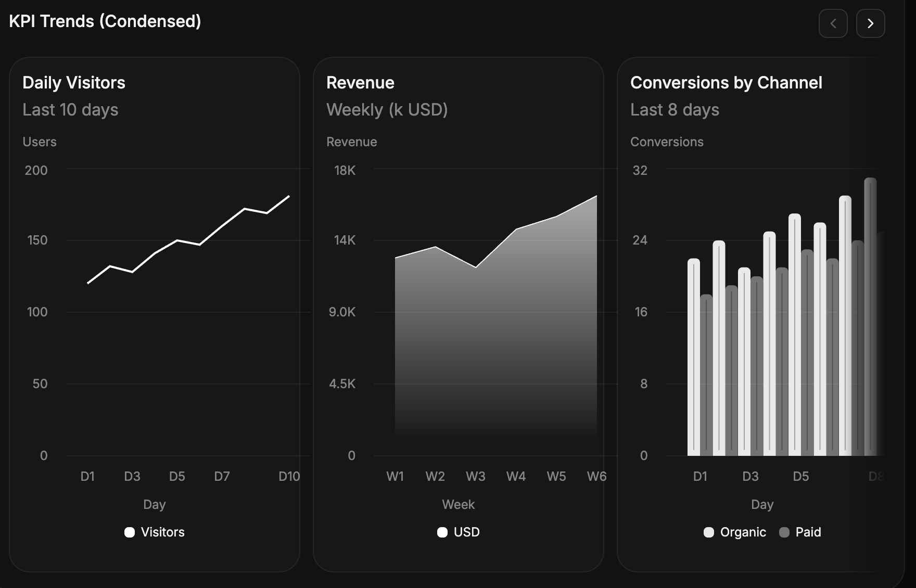Viewport: 916px width, 588px height.
Task: Click the USD legend marker
Action: [442, 532]
